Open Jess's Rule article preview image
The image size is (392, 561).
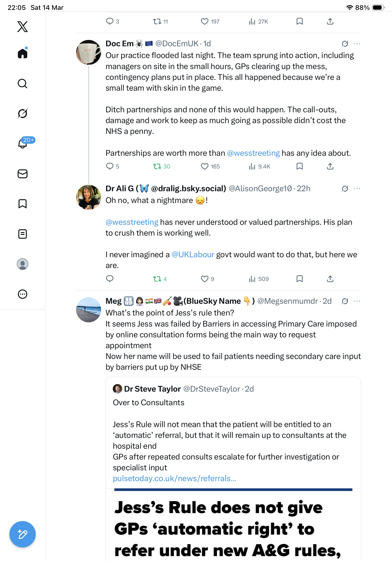click(233, 525)
